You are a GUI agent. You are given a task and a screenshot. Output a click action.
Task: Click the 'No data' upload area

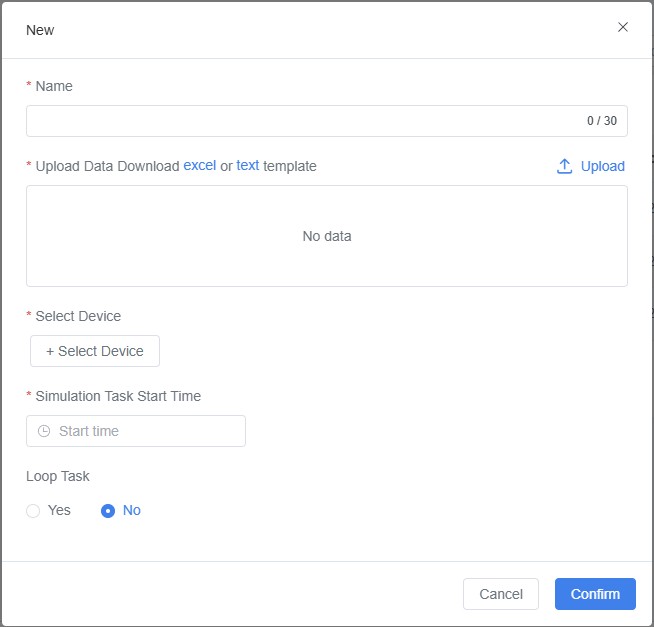327,236
